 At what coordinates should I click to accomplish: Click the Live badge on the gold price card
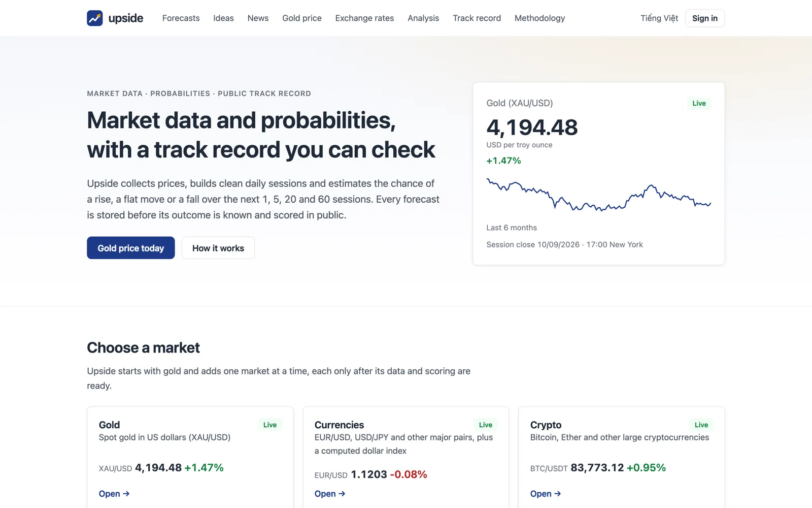699,103
